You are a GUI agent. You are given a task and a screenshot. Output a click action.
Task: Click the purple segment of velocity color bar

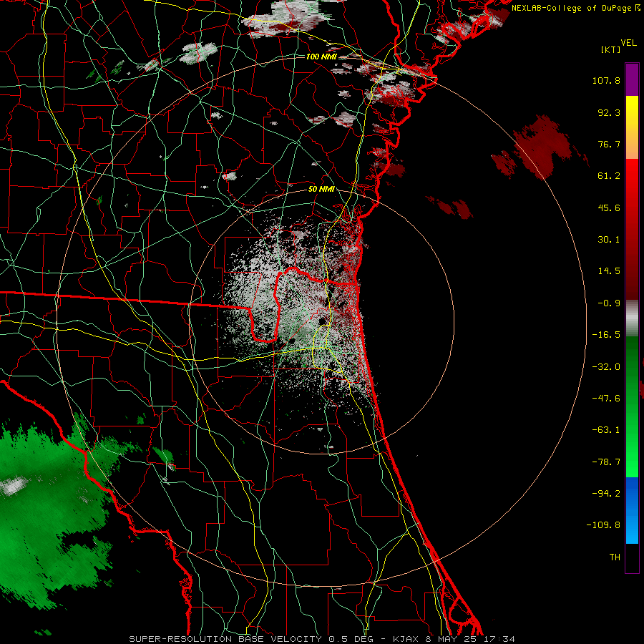coord(632,79)
